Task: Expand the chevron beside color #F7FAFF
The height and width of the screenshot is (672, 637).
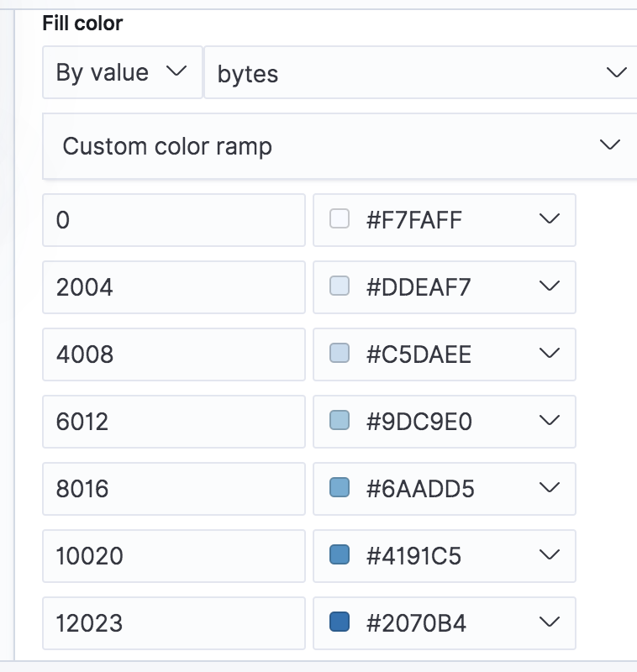Action: pyautogui.click(x=550, y=219)
